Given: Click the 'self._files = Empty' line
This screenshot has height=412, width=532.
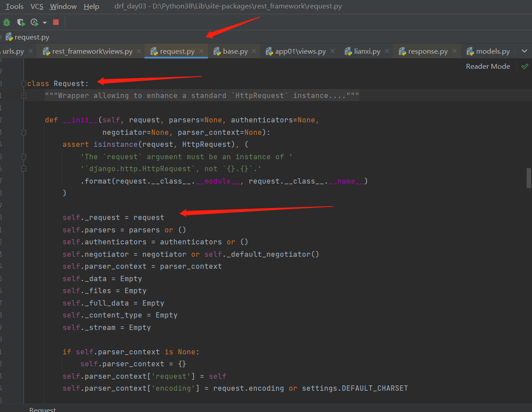Looking at the screenshot, I should click(x=105, y=290).
